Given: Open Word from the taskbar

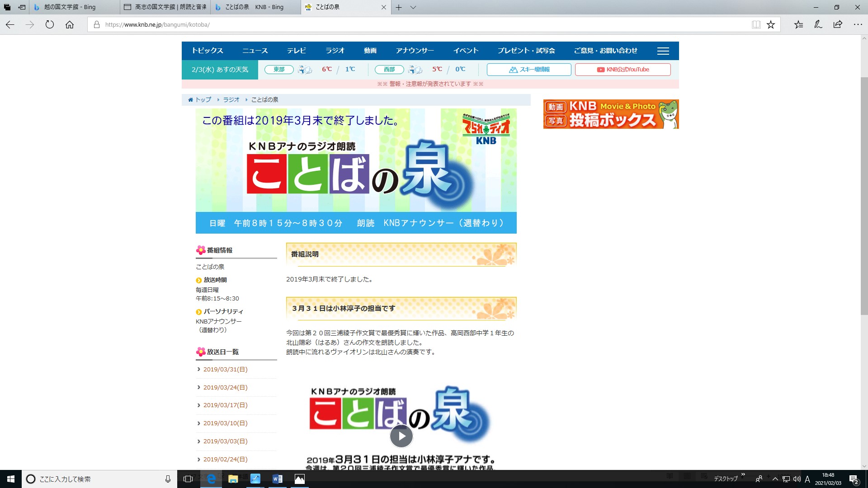Looking at the screenshot, I should click(278, 479).
